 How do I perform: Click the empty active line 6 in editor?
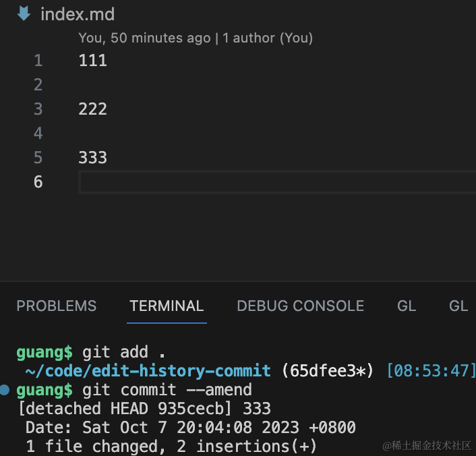277,182
